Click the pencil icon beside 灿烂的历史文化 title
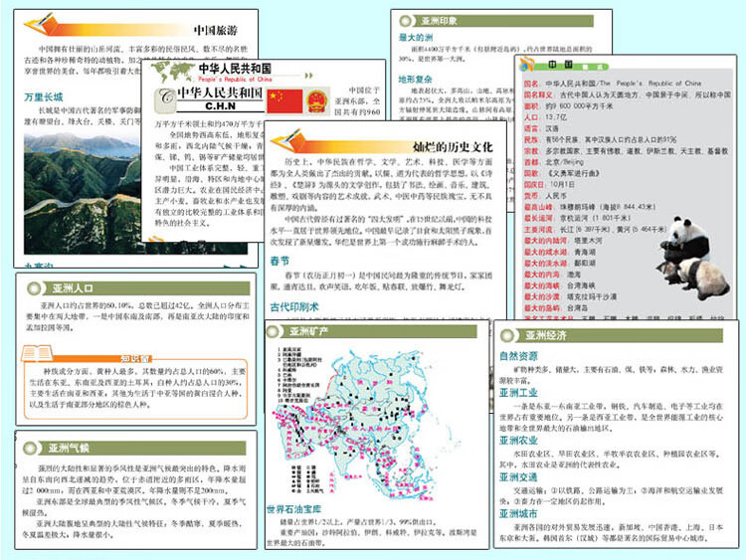 (287, 140)
